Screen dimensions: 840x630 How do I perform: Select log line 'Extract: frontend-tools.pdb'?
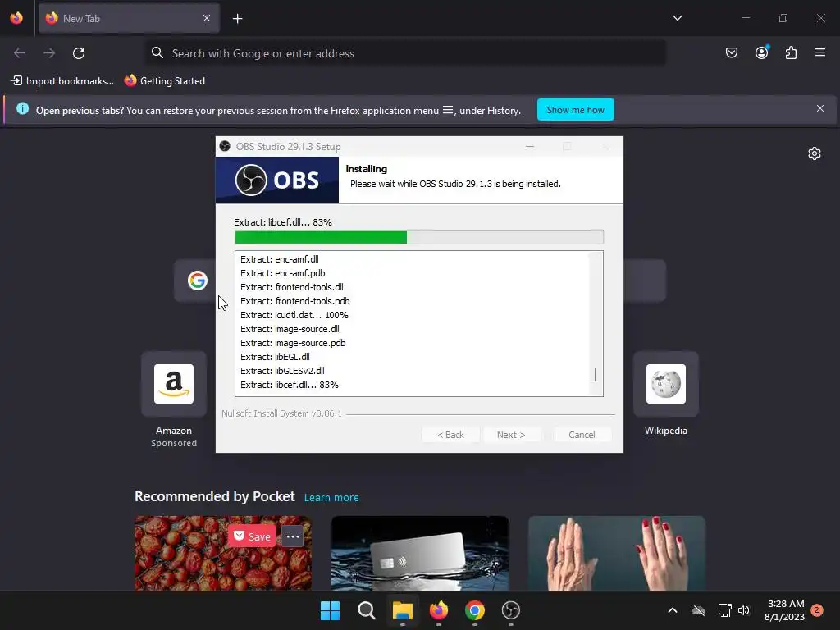tap(294, 301)
